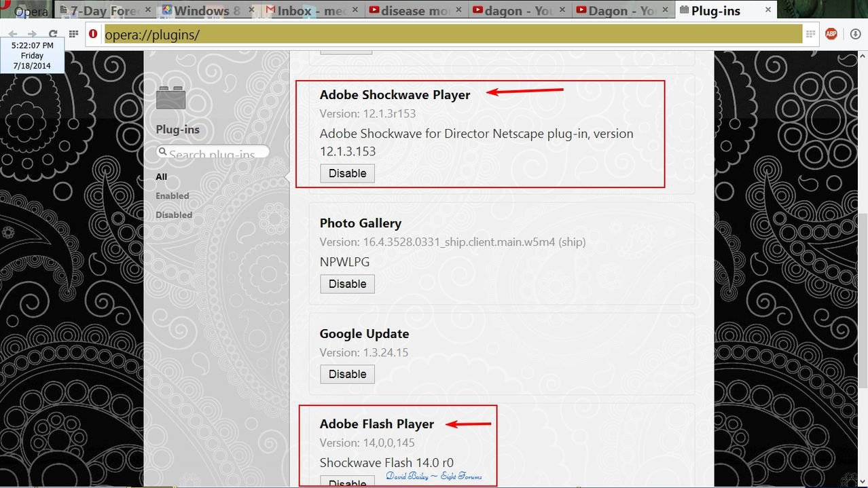Click Google Update plug-in heading
This screenshot has width=868, height=488.
click(x=364, y=333)
